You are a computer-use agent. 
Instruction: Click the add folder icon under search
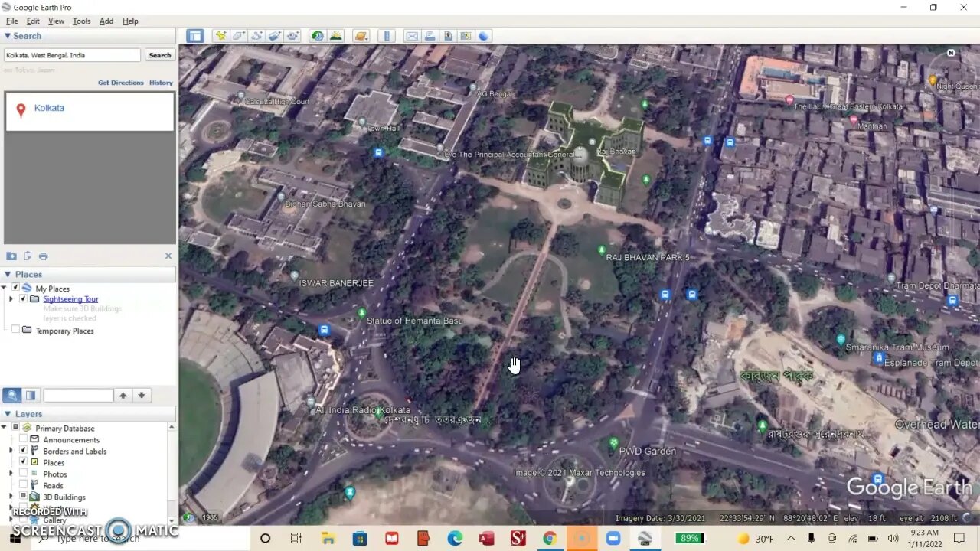[11, 256]
